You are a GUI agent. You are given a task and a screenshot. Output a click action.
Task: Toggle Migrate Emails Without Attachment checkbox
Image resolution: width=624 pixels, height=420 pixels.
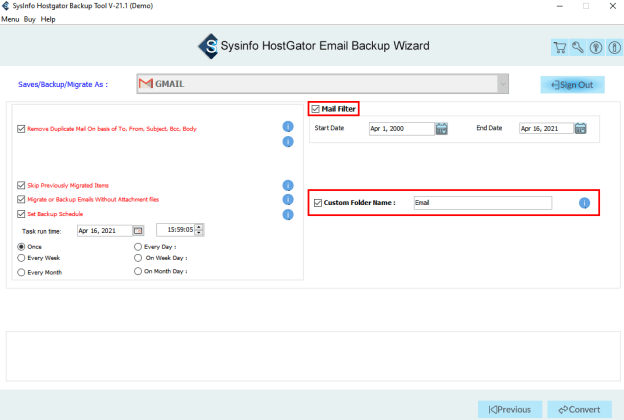[x=21, y=199]
